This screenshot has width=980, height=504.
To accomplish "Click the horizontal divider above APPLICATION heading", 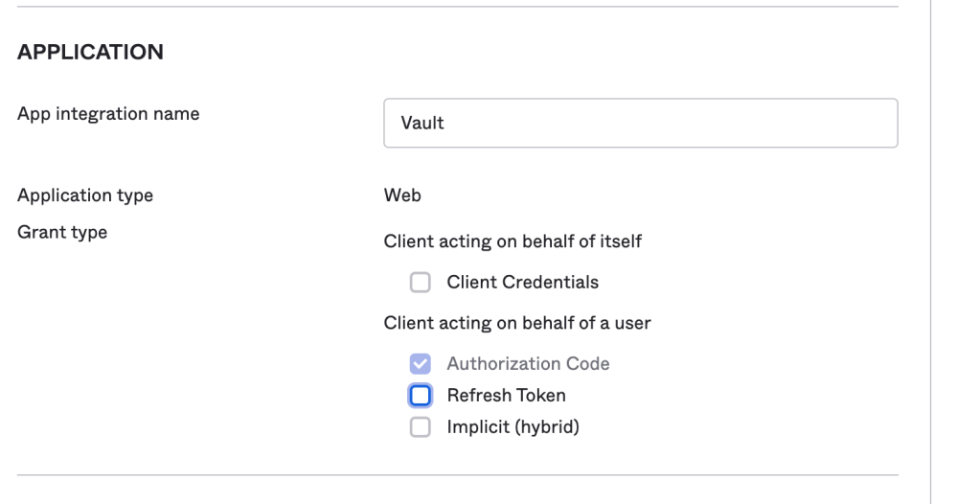I will click(458, 7).
